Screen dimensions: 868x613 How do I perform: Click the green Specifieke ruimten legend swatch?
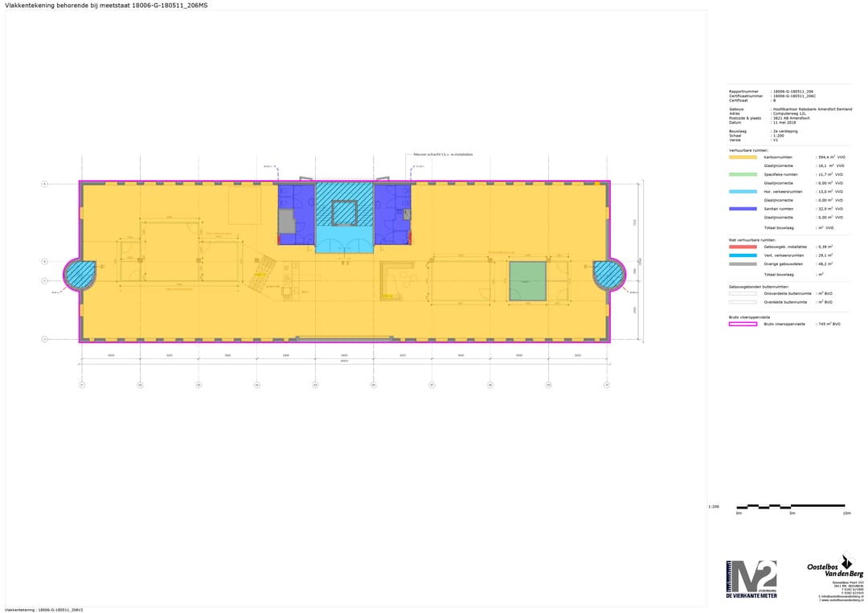tap(743, 174)
